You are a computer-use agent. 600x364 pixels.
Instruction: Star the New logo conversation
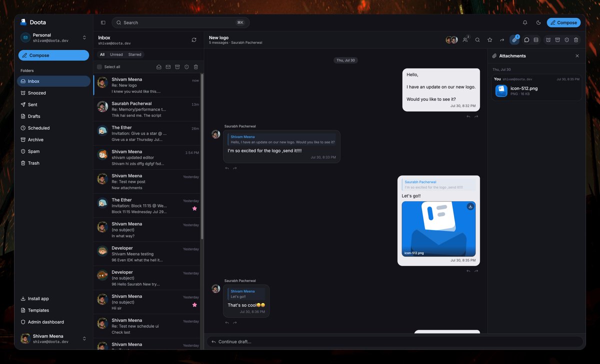pos(490,40)
